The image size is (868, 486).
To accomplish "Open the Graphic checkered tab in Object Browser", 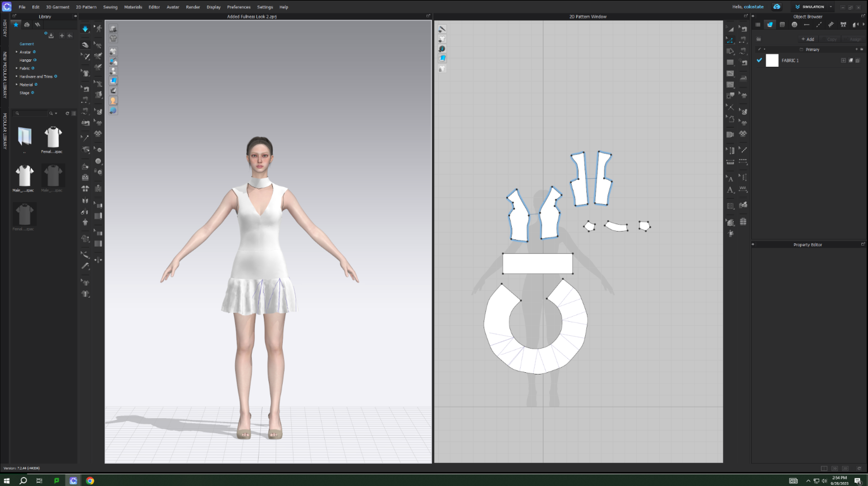I will pyautogui.click(x=782, y=25).
